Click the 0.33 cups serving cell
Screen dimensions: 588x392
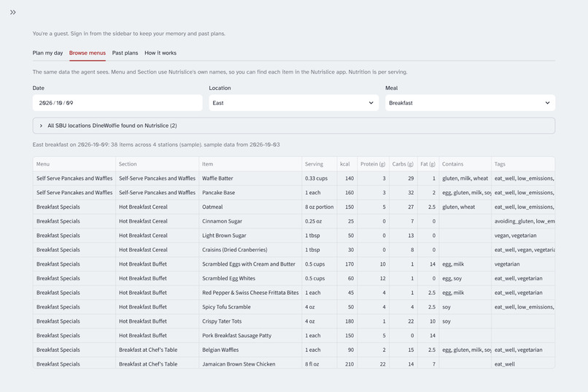[319, 178]
